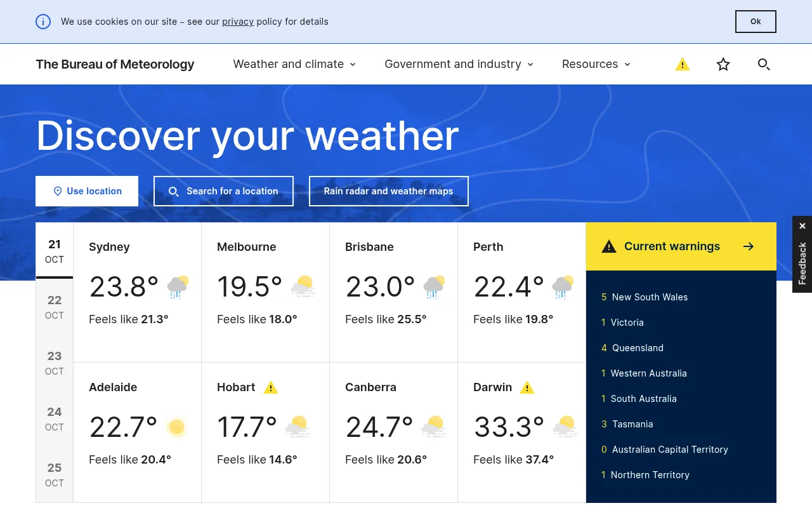Select the 24 OCT date tab
Screen dimensions: 812x508
coord(55,418)
